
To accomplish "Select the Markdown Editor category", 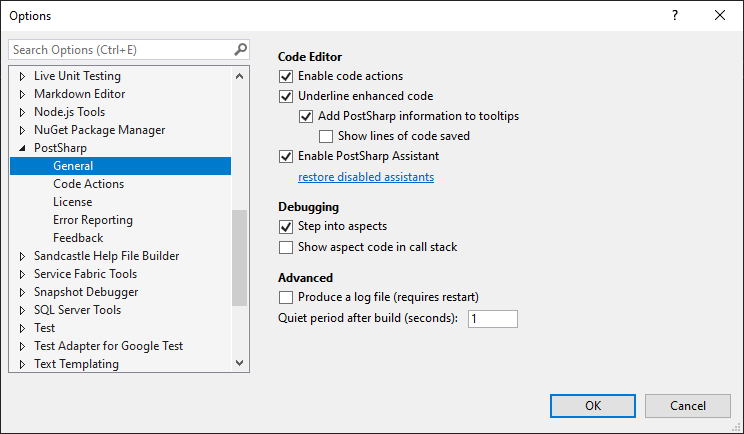I will [x=79, y=94].
